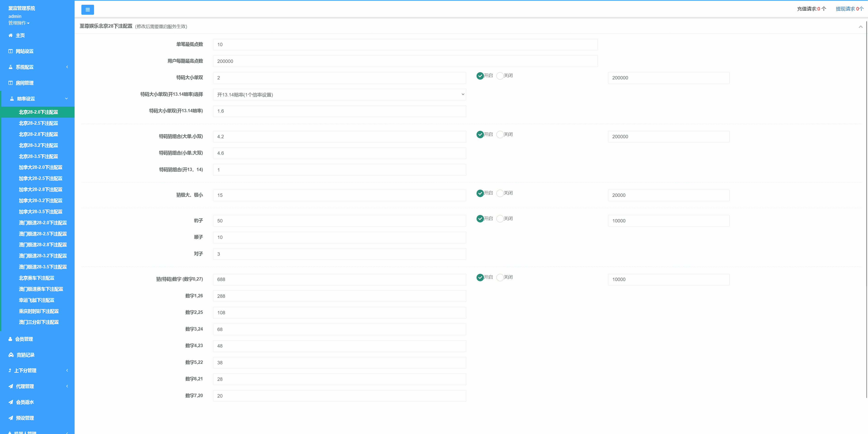Click the home icon beside 主页
The image size is (868, 434).
pos(10,35)
